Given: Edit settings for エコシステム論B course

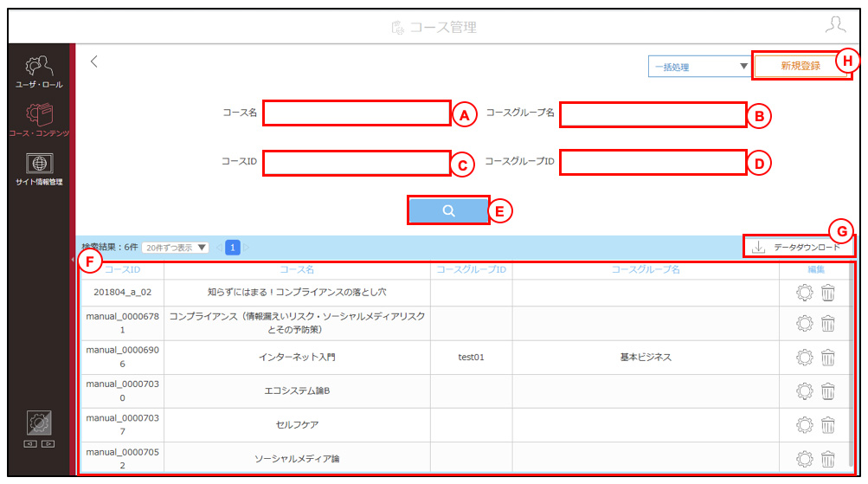Looking at the screenshot, I should click(804, 391).
